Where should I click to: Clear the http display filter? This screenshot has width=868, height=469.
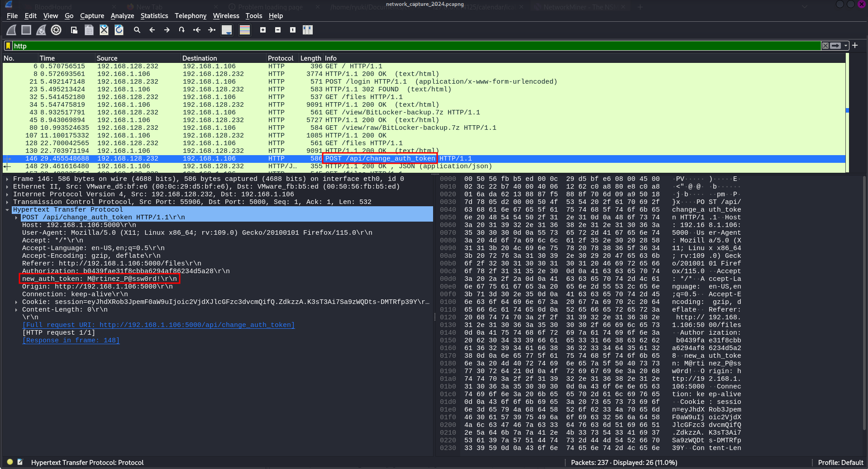pyautogui.click(x=825, y=46)
